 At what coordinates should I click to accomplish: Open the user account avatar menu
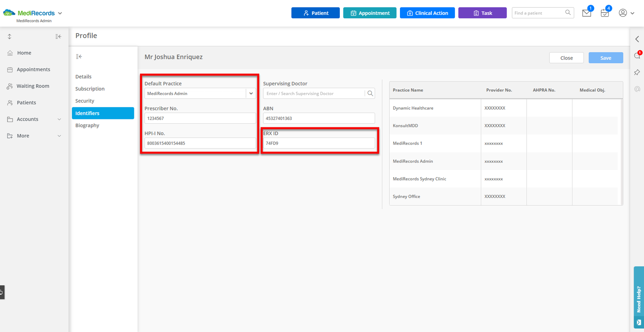[x=623, y=13]
